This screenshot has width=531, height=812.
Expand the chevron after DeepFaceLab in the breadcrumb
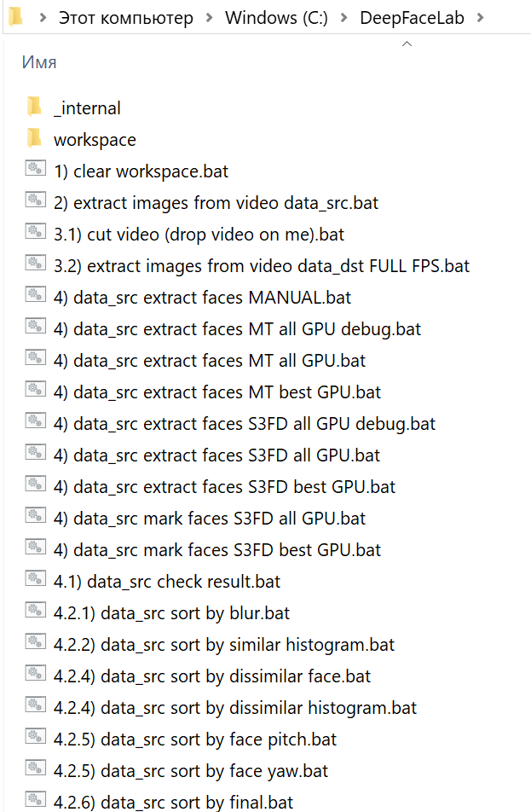481,18
